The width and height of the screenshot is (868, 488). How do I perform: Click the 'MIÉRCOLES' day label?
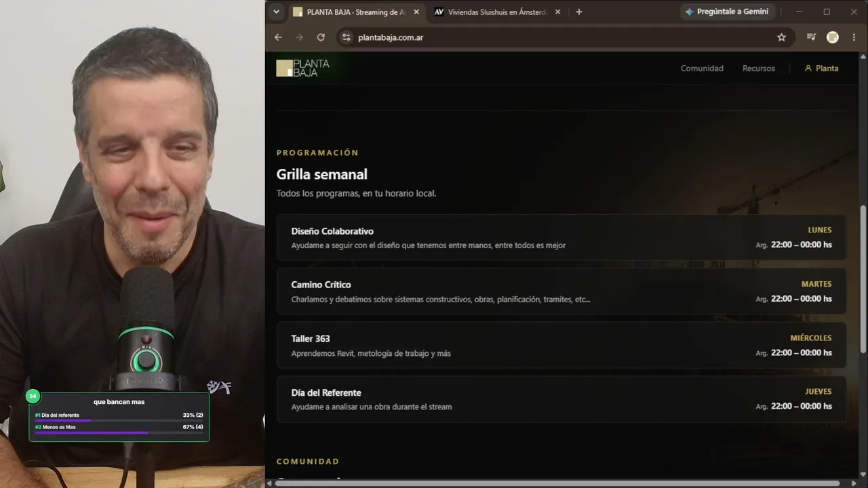coord(811,338)
